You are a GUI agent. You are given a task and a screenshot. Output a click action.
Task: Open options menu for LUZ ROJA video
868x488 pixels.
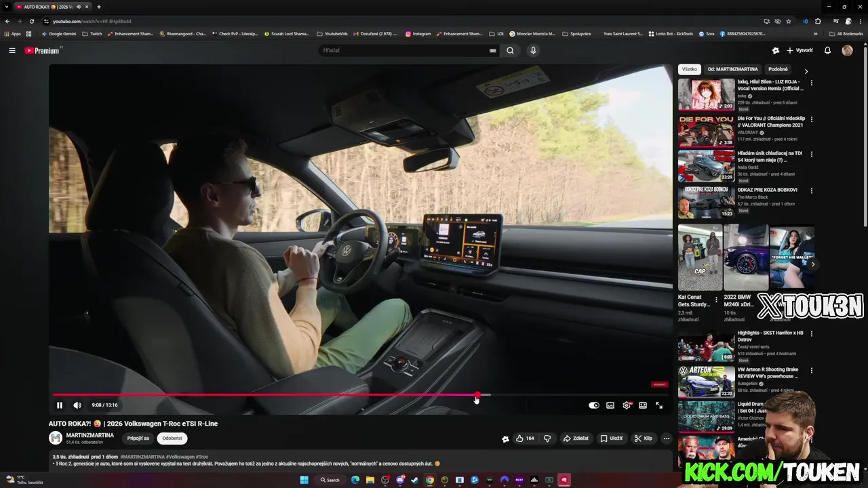click(812, 83)
